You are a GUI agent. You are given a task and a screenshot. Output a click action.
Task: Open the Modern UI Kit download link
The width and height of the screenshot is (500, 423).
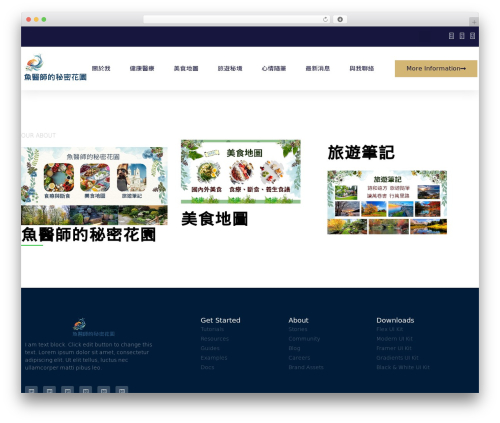point(395,339)
